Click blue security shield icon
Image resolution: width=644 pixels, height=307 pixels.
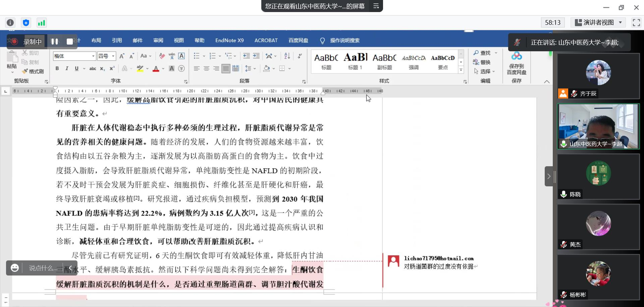click(x=26, y=22)
